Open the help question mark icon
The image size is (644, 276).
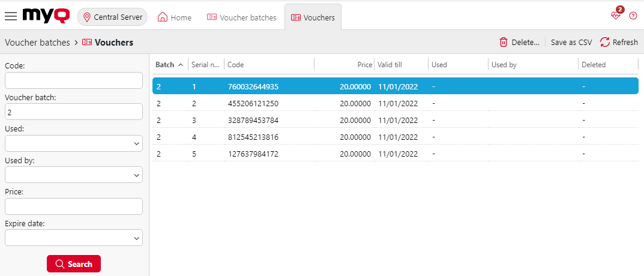click(x=633, y=16)
